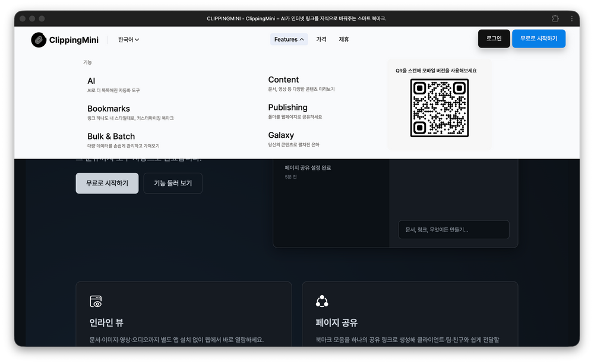Click the ClippingMini logo icon
Screen dimensions: 594x364
pos(37,39)
